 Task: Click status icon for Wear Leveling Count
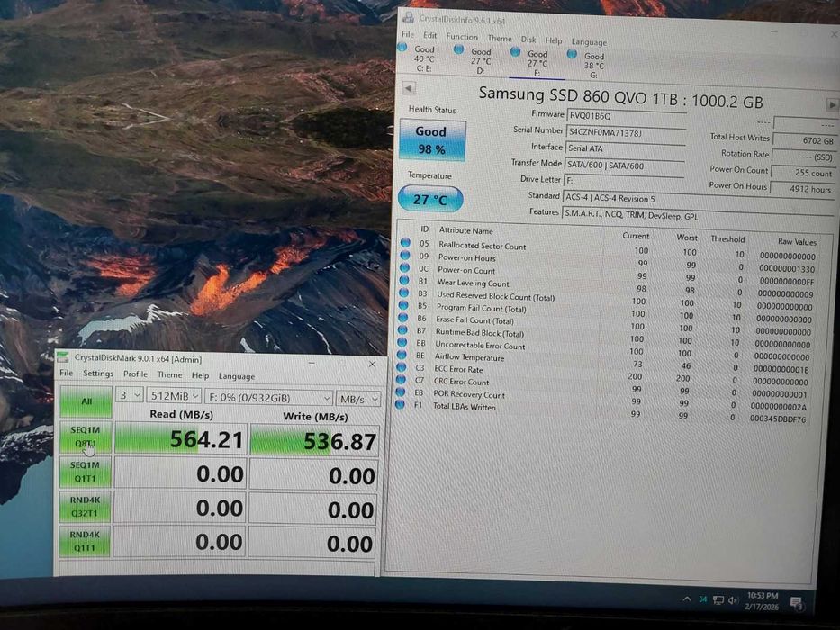[x=404, y=280]
